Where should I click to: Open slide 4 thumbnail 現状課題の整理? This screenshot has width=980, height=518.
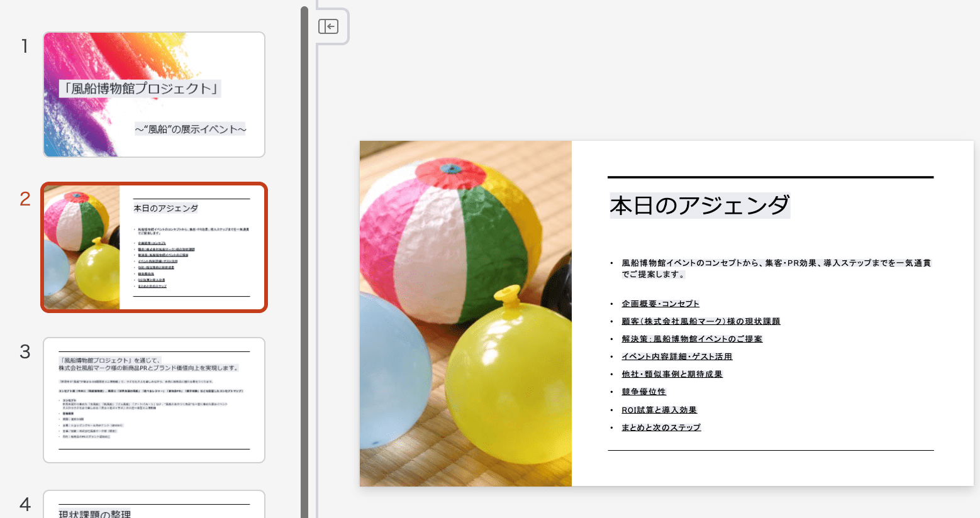(154, 505)
